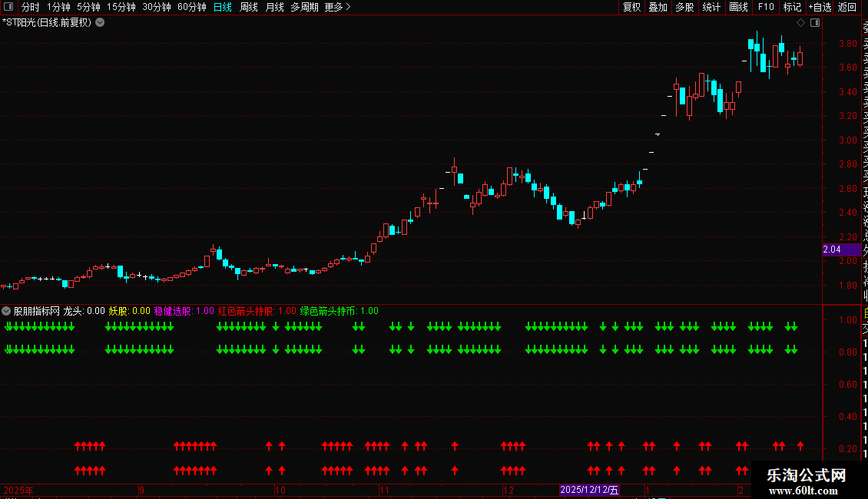
Task: Click the month 11 label on time axis
Action: pos(384,490)
